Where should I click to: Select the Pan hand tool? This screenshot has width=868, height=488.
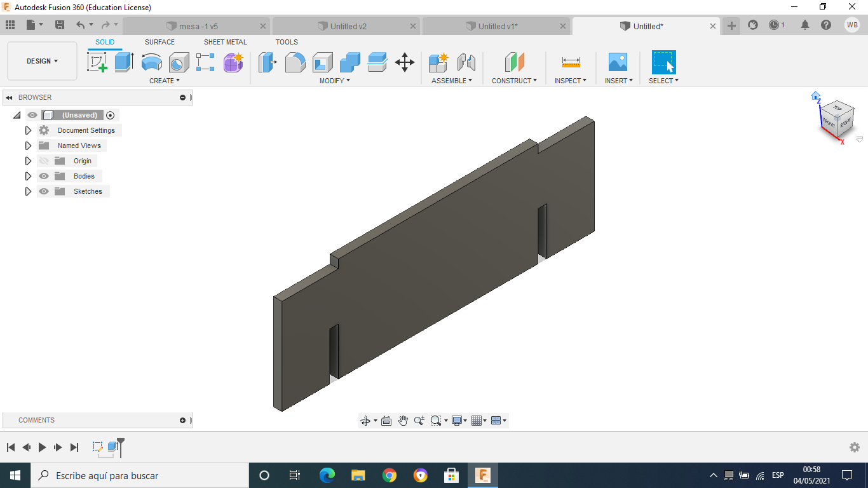(x=403, y=421)
